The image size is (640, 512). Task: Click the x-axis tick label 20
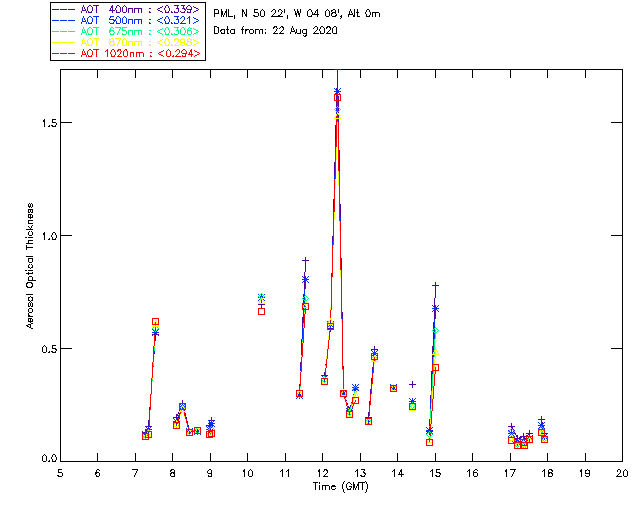tap(622, 473)
